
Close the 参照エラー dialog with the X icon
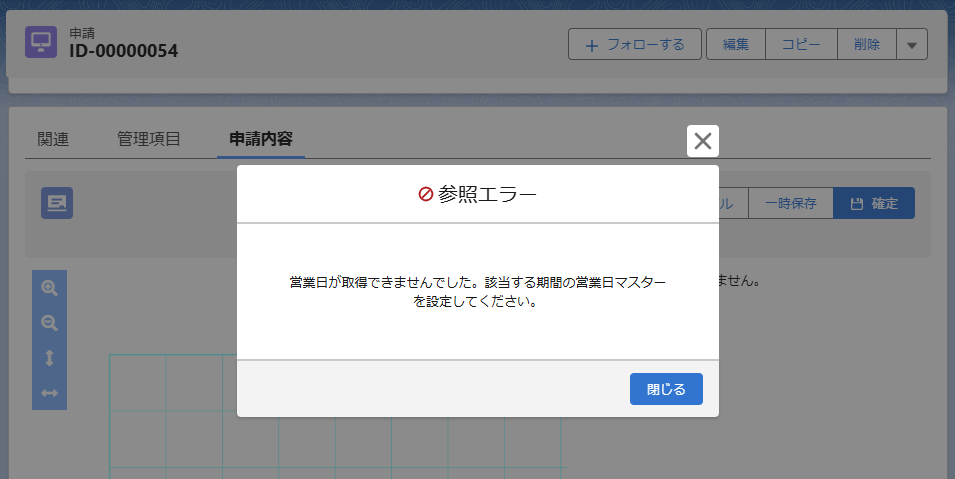tap(703, 141)
